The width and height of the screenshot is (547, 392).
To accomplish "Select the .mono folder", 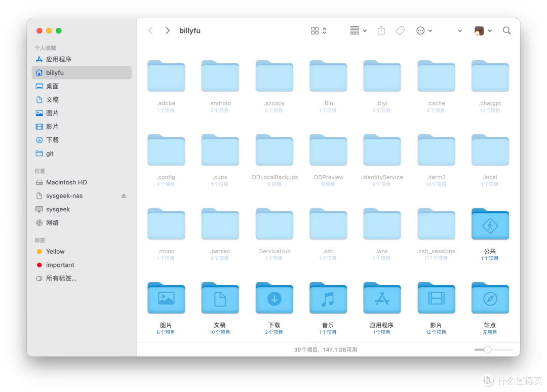I will [166, 224].
